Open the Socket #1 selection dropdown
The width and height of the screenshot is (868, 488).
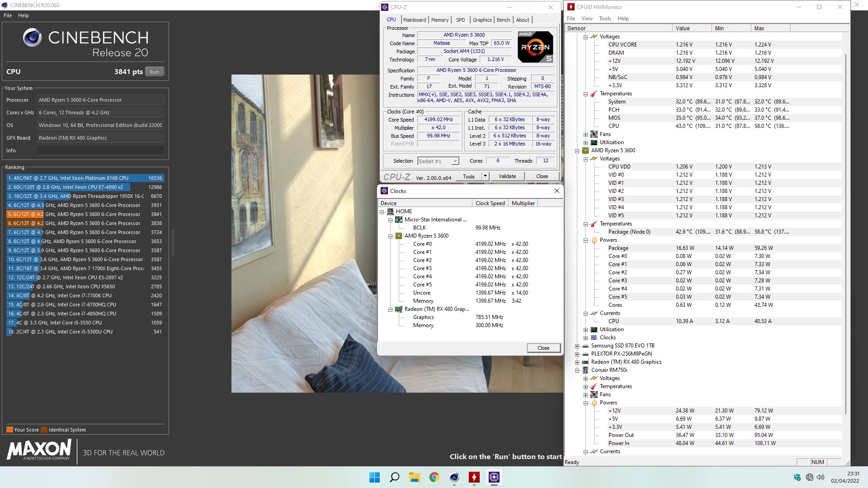click(x=455, y=161)
